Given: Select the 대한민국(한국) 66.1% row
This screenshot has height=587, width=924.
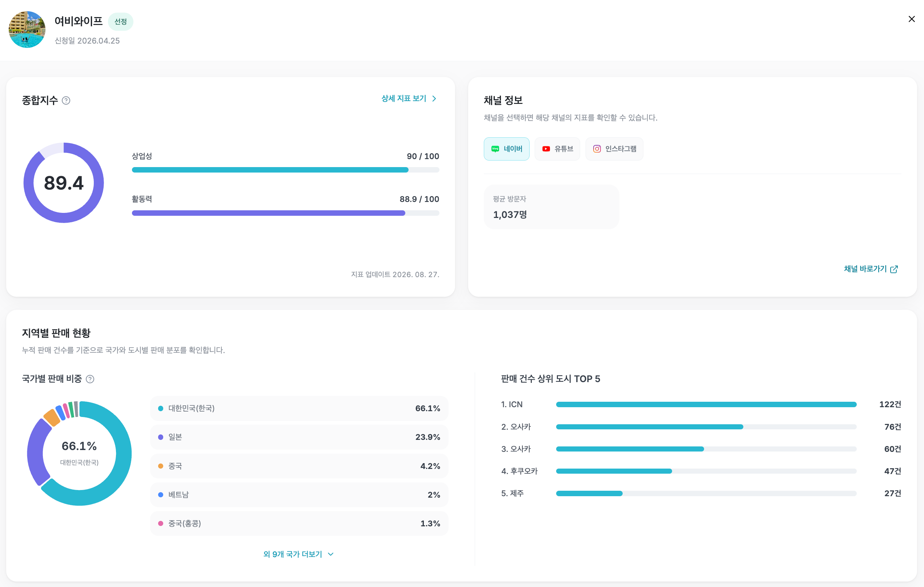Looking at the screenshot, I should [x=299, y=408].
